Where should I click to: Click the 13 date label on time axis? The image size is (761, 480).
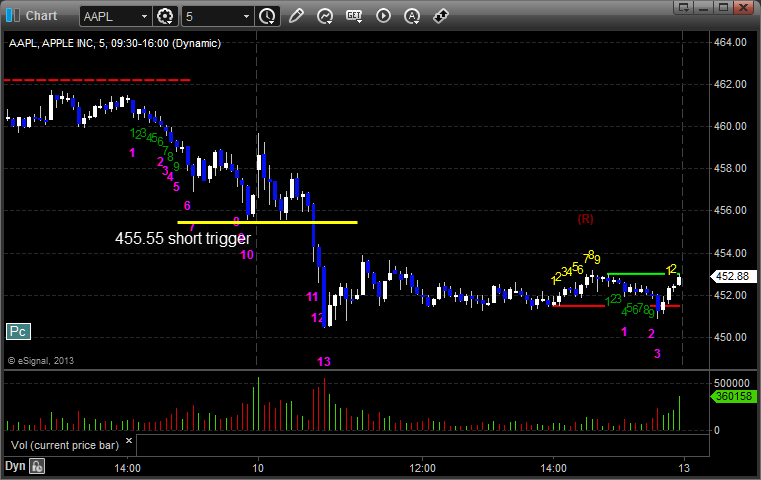[684, 468]
